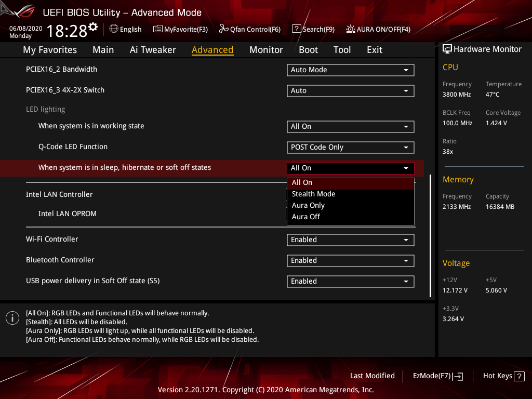
Task: Open the Monitor tab
Action: click(266, 50)
